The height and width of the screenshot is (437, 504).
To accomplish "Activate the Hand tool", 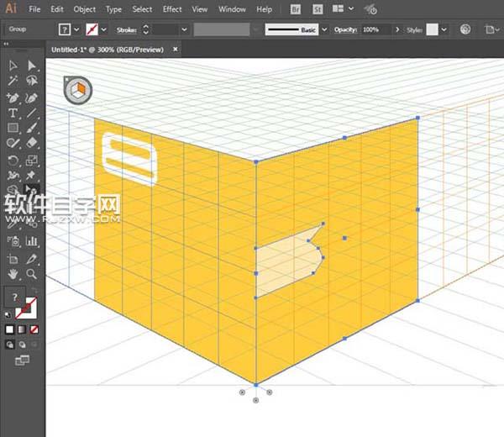I will 13,274.
